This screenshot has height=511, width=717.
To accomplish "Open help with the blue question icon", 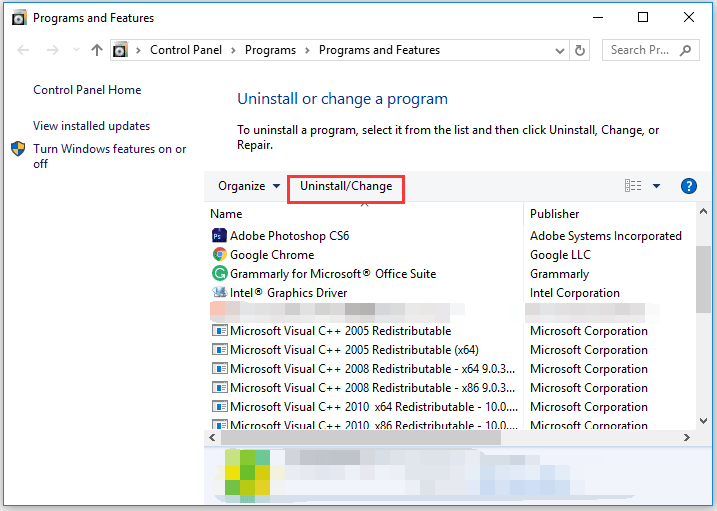I will [x=689, y=186].
